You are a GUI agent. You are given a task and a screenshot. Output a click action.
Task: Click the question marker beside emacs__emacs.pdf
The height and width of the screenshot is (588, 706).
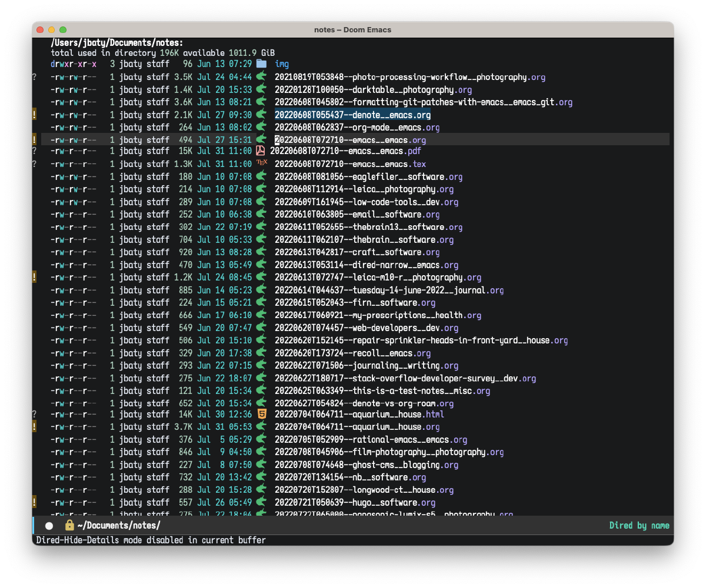click(x=34, y=151)
